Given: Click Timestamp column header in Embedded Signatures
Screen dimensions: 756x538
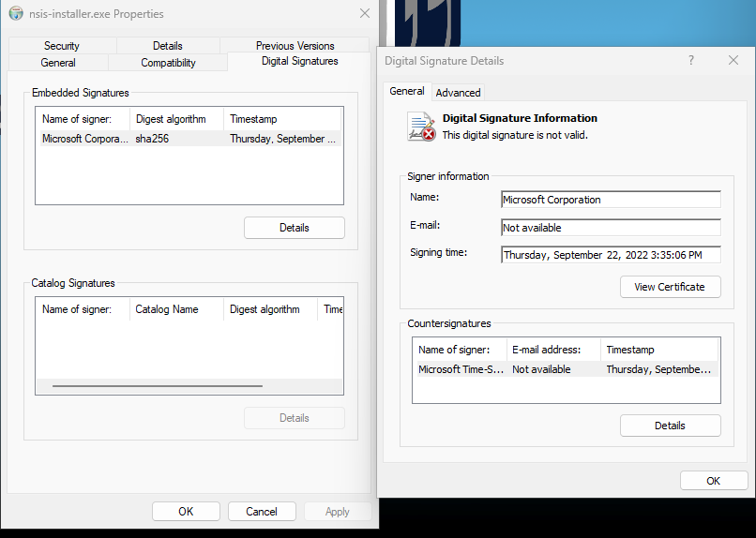Looking at the screenshot, I should tap(282, 119).
